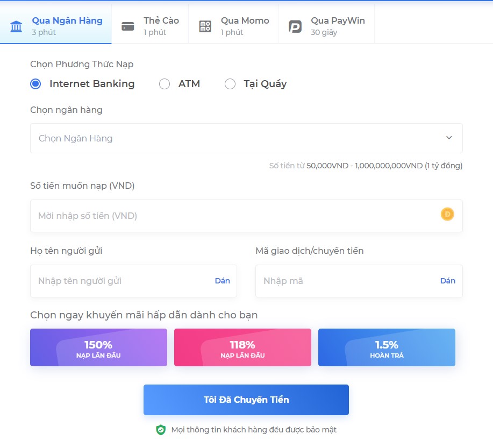Switch to Qua Ngân Hàng tab
493x448 pixels.
56,24
